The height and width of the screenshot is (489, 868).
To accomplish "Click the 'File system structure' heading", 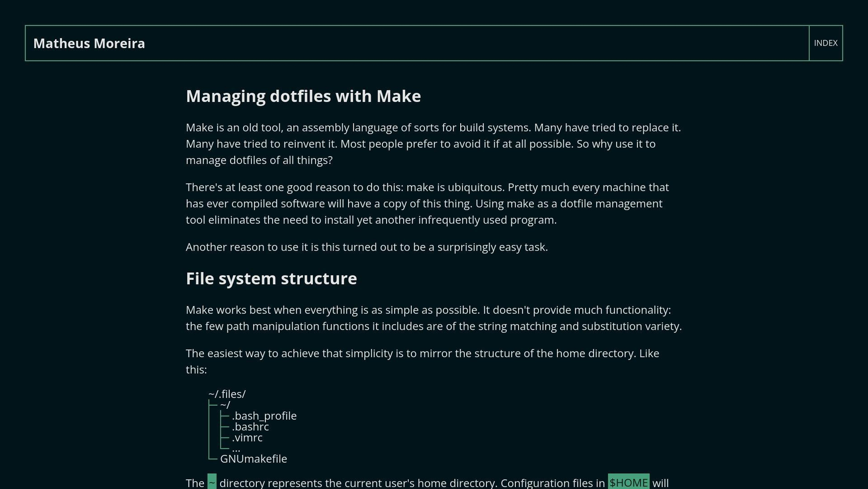I will (272, 278).
